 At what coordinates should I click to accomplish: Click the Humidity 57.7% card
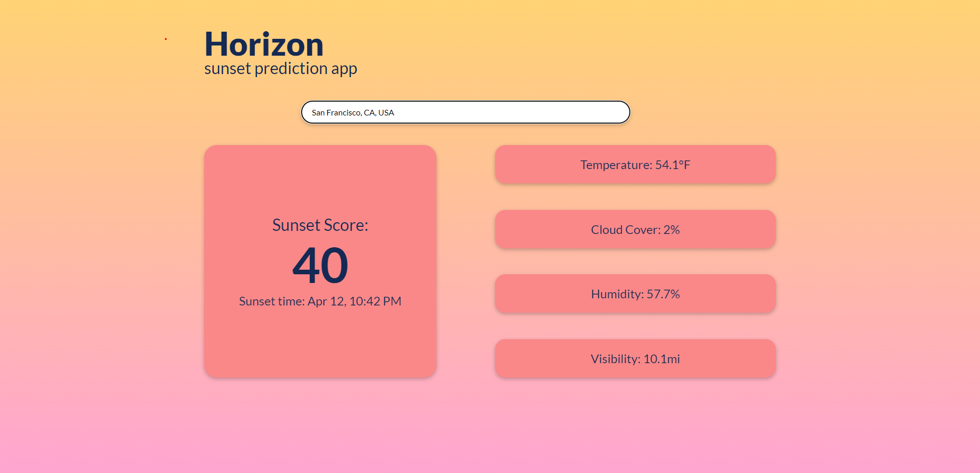click(x=635, y=294)
